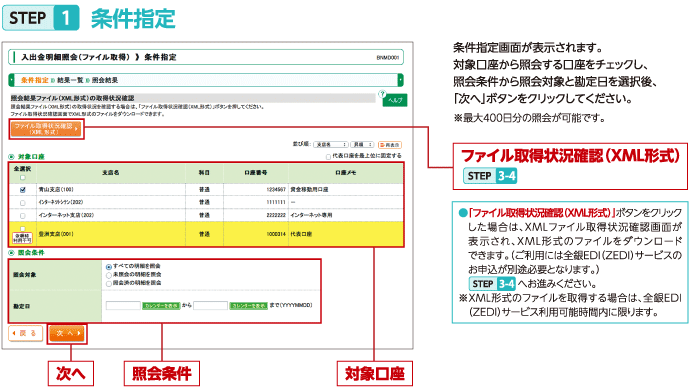
Task: Click the 代表口座 memo cell
Action: point(301,234)
